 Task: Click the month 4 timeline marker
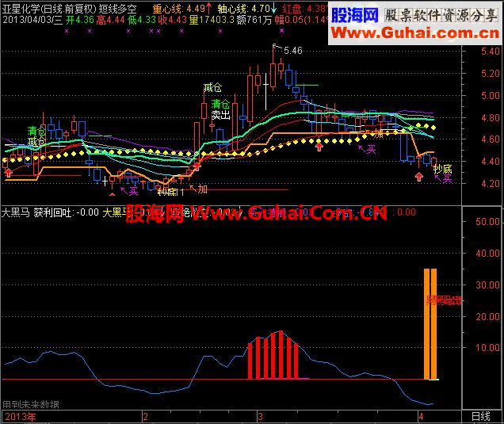[421, 417]
